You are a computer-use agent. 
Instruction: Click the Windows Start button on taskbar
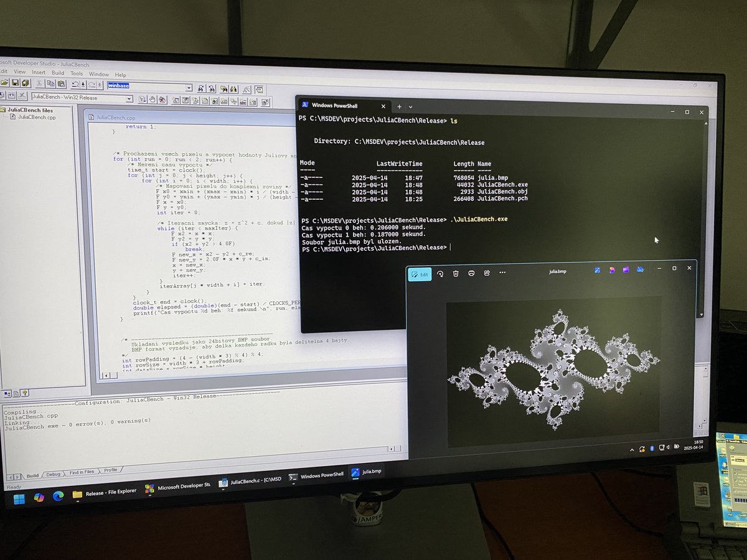19,498
